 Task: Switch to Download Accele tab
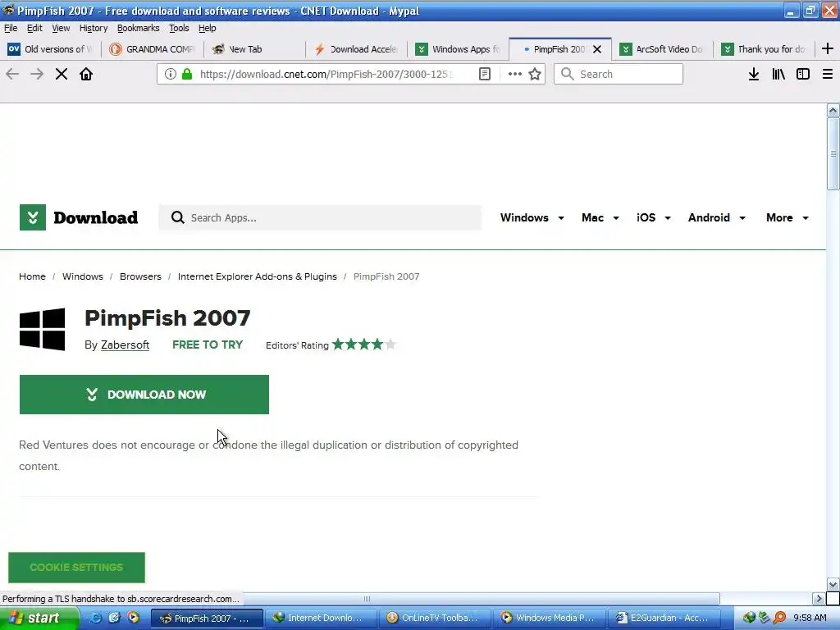tap(356, 49)
